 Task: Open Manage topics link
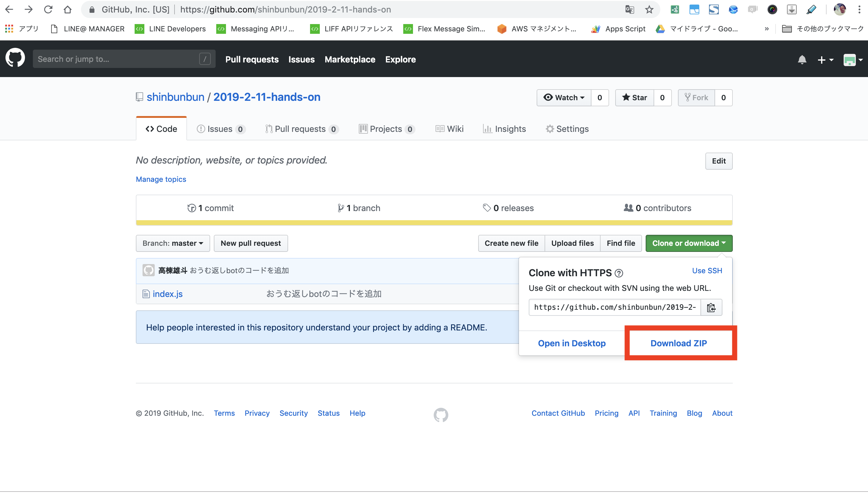(161, 179)
